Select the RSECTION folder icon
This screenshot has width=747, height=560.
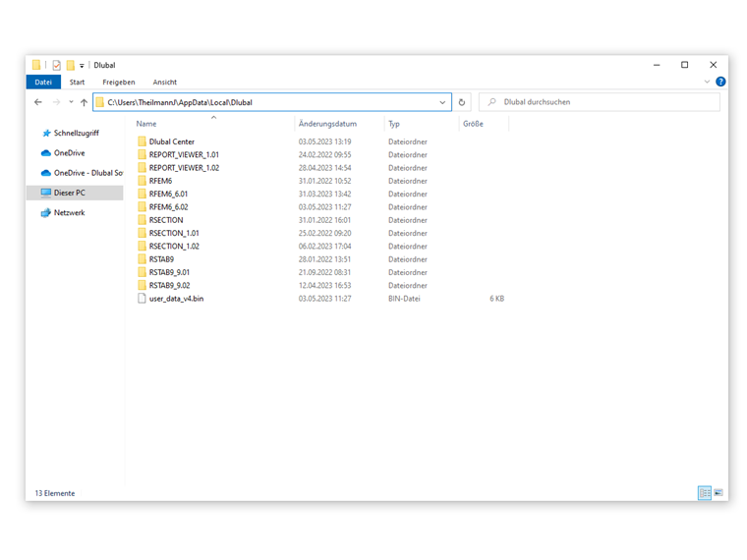142,220
